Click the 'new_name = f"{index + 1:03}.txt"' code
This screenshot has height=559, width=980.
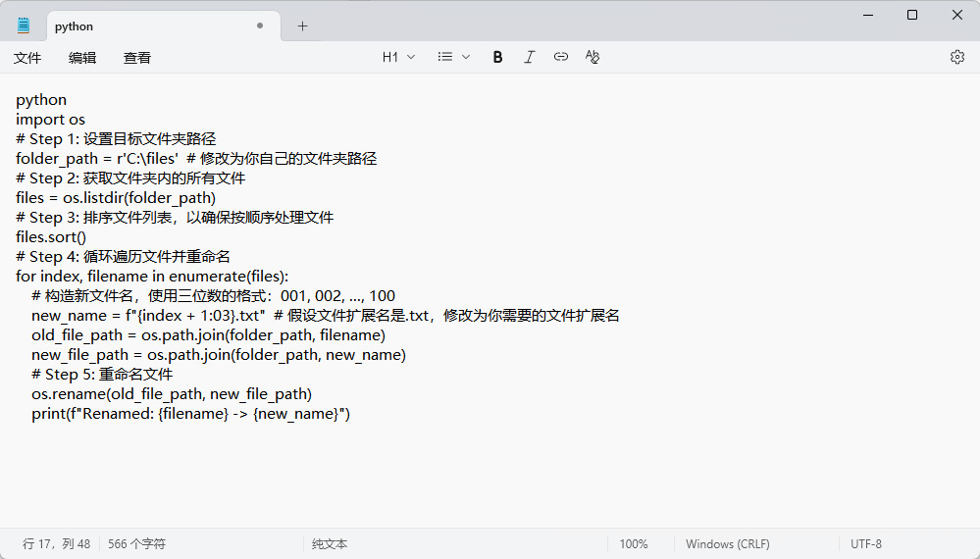point(149,316)
